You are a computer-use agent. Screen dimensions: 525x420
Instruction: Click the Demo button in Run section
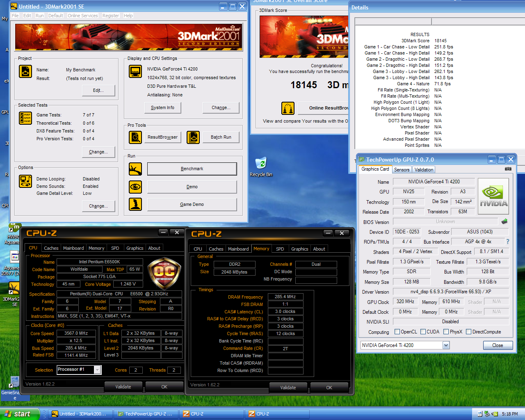(192, 187)
